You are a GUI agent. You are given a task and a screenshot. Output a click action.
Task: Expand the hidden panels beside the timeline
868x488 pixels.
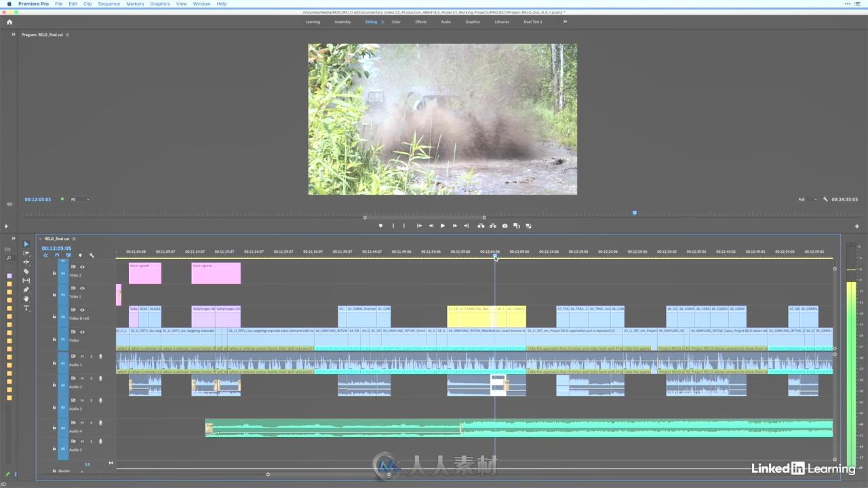pyautogui.click(x=13, y=239)
